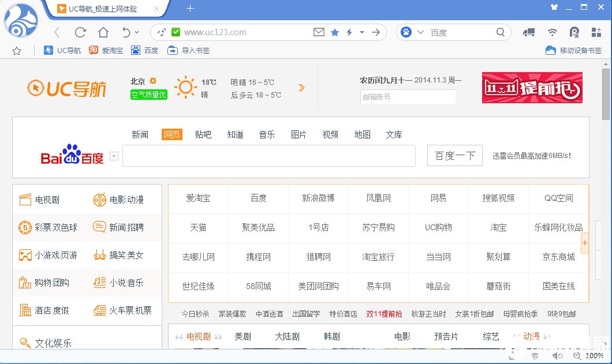Open the mail icon in the address bar
The image size is (612, 364).
point(319,32)
